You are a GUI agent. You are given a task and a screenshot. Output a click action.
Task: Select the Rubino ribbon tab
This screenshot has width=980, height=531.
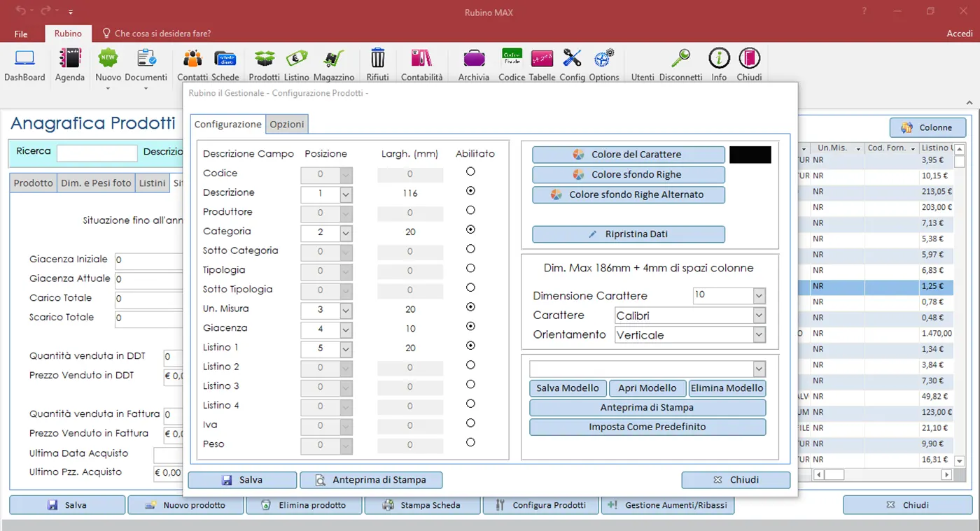[x=68, y=33]
